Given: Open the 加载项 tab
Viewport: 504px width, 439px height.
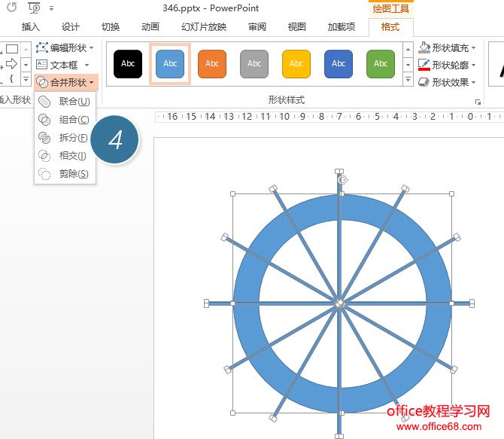Looking at the screenshot, I should 342,26.
